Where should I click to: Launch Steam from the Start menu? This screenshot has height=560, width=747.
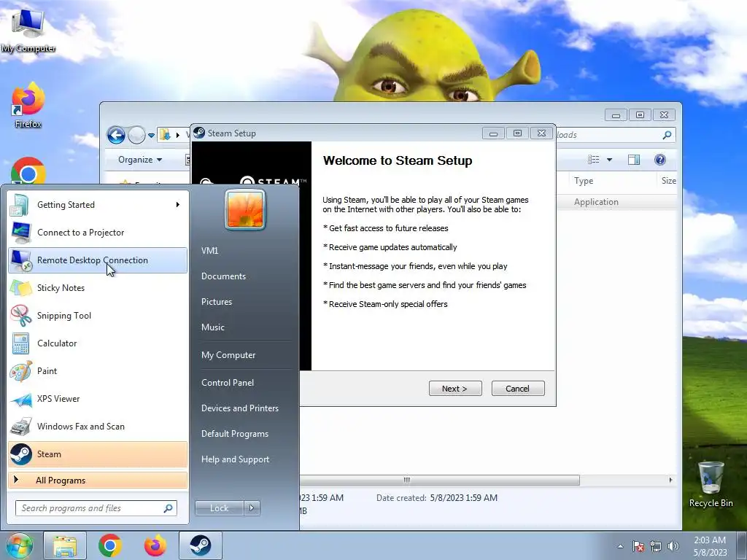(98, 454)
